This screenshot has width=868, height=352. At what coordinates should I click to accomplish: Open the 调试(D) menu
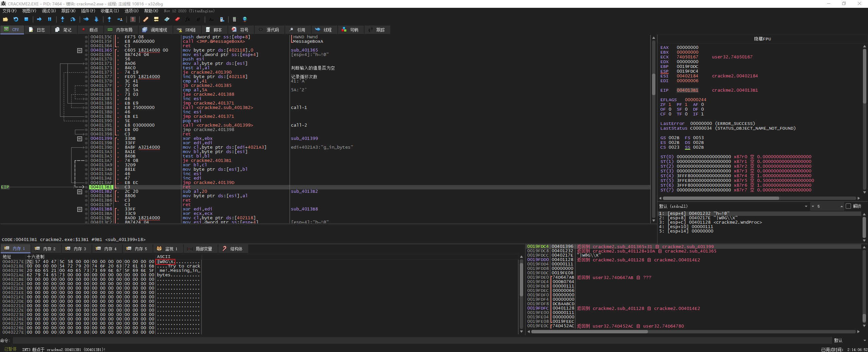tap(48, 11)
